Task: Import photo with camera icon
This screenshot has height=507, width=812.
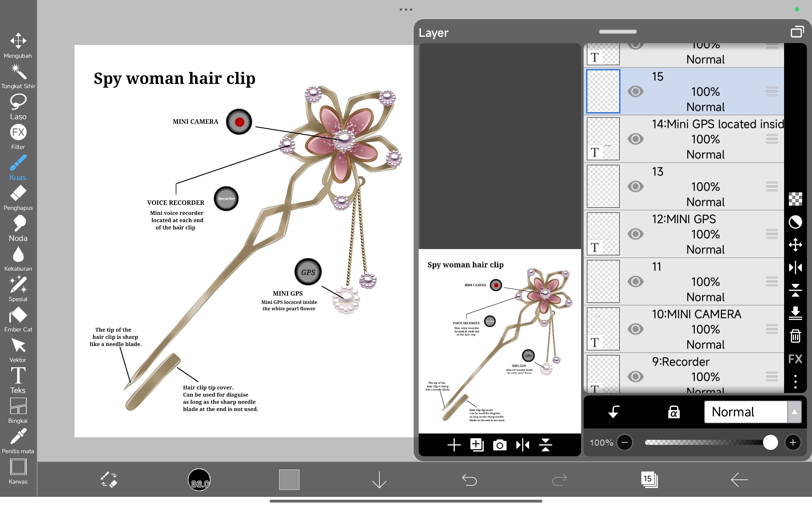Action: point(499,445)
